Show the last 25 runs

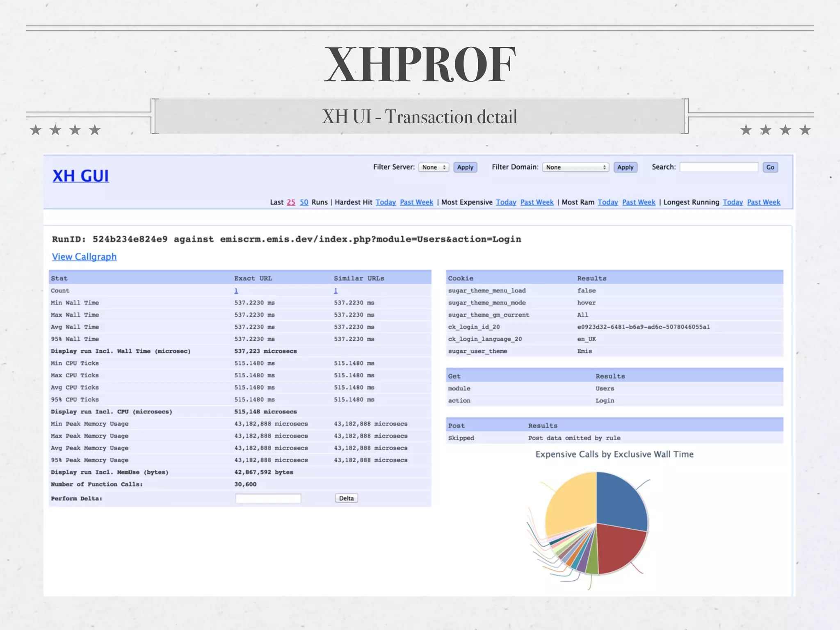(x=291, y=202)
